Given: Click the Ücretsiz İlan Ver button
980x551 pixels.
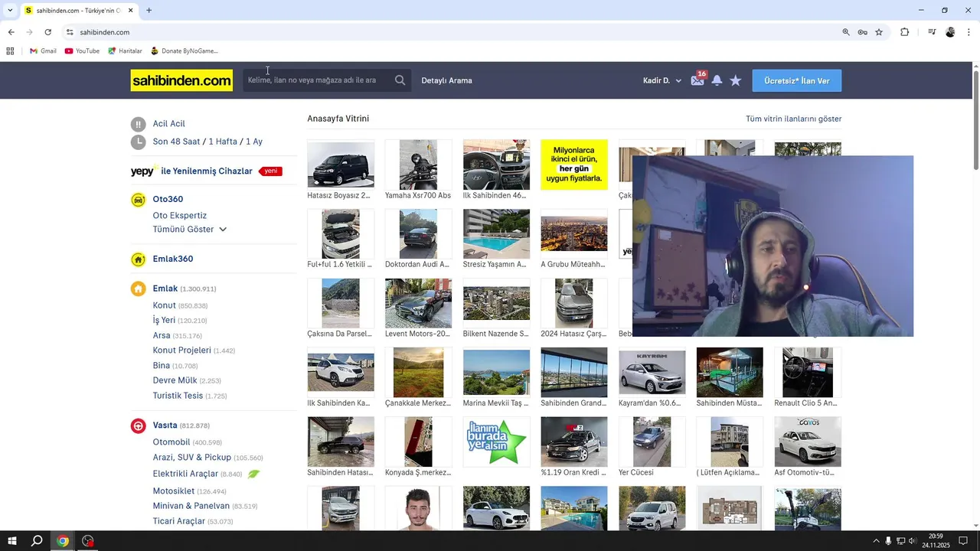Looking at the screenshot, I should click(x=797, y=80).
